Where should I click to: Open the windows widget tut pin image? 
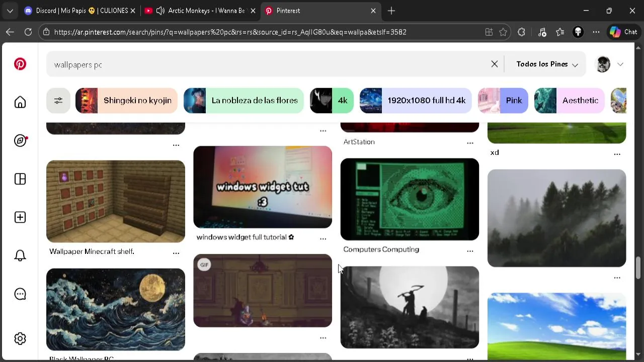coord(263,187)
